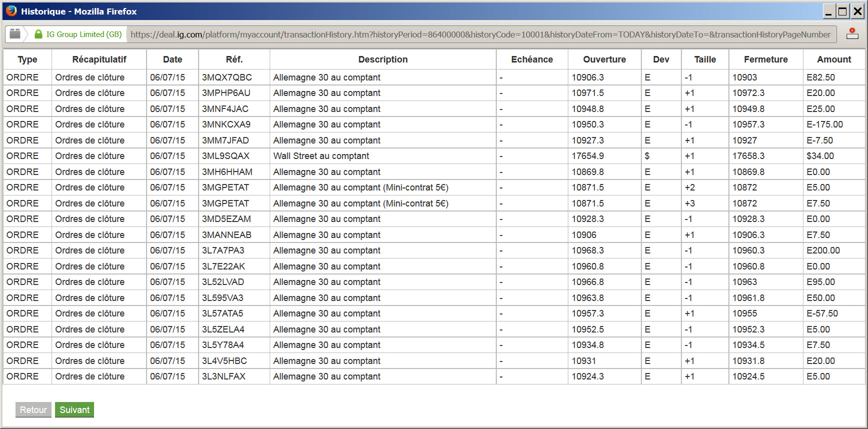Minimize the Historique Firefox window
Viewport: 868px width, 429px height.
(x=828, y=11)
